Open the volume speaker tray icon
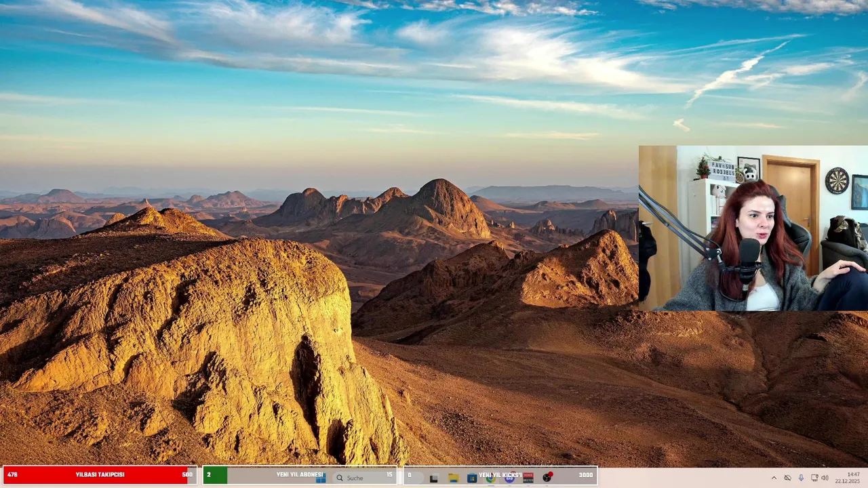Viewport: 868px width, 488px height. click(x=825, y=478)
